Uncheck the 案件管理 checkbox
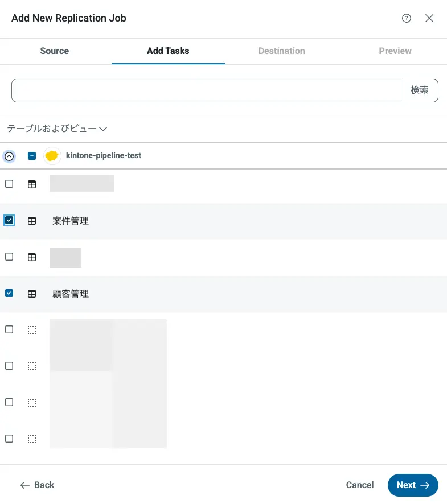The image size is (447, 504). click(x=9, y=220)
